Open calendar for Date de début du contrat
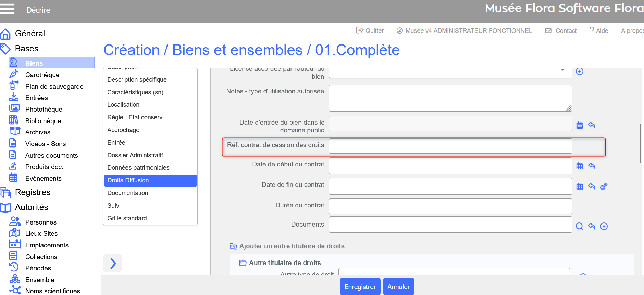644x295 pixels. tap(580, 166)
